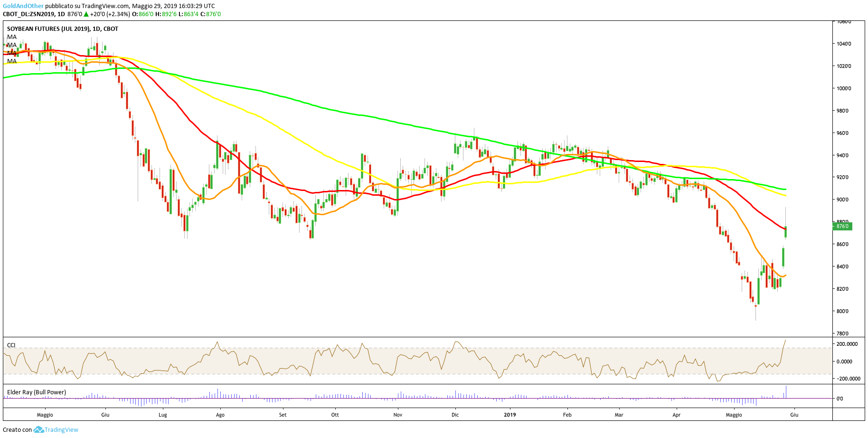
Task: Click the 940'0 price axis label
Action: click(843, 156)
